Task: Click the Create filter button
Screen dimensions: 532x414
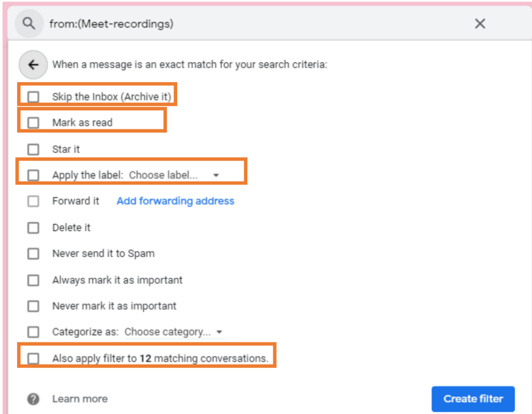Action: [473, 398]
